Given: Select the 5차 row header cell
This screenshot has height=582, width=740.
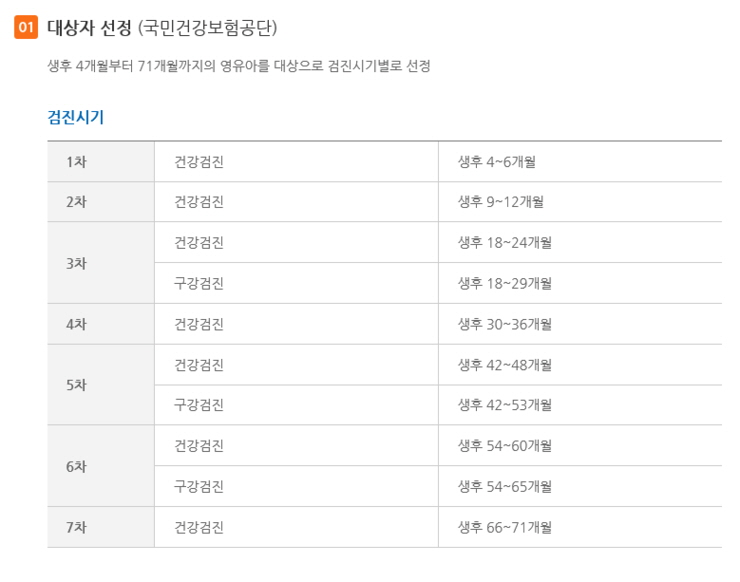Looking at the screenshot, I should 77,385.
